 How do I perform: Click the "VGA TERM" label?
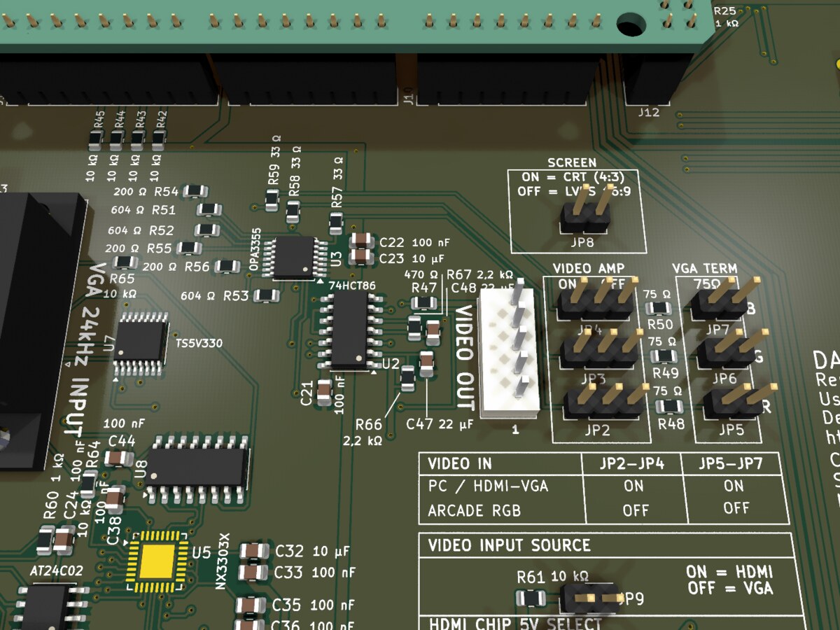[704, 268]
